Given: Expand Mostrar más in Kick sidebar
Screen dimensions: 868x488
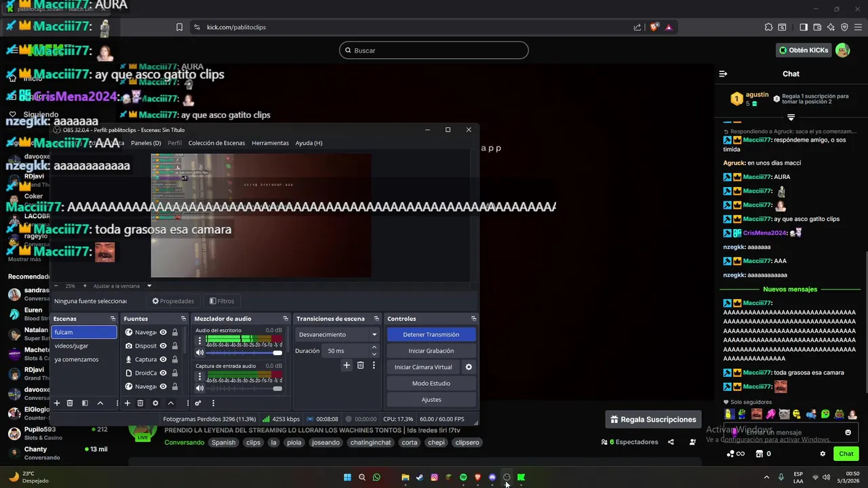Looking at the screenshot, I should 24,260.
